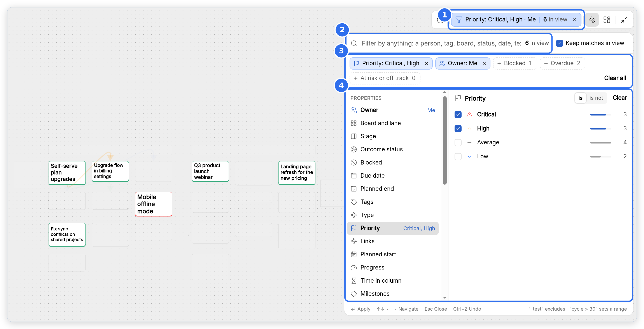
Task: Remove the Owner: Me chip
Action: (x=484, y=63)
